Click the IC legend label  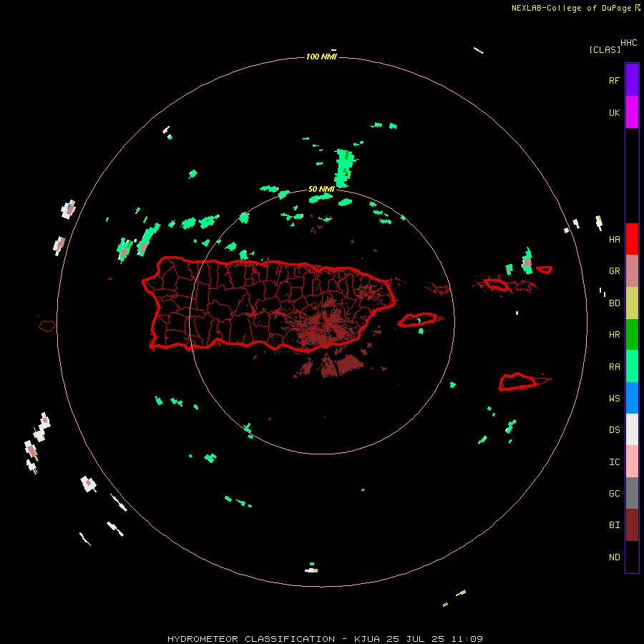coord(614,462)
